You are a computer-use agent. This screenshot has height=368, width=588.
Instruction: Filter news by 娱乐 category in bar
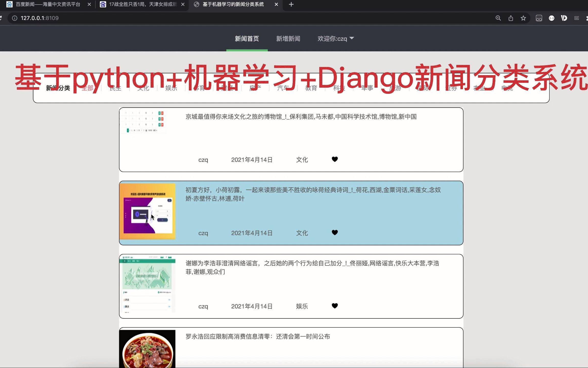(171, 88)
